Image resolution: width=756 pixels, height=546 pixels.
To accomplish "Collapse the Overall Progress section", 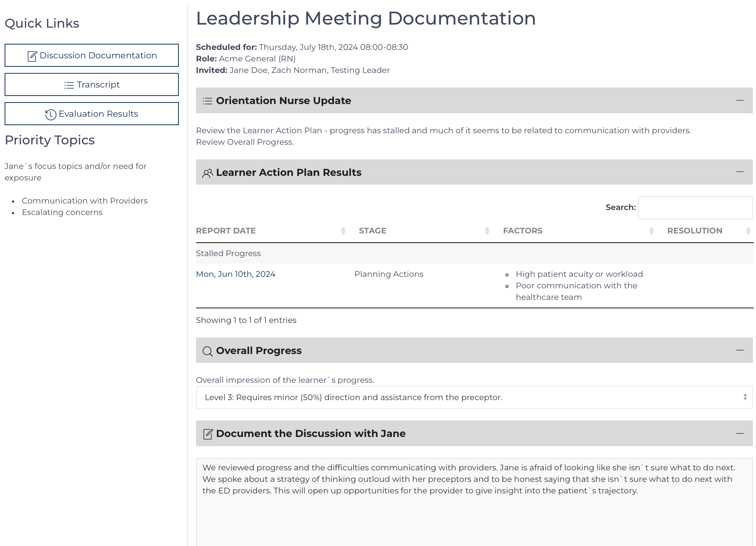I will (x=740, y=350).
